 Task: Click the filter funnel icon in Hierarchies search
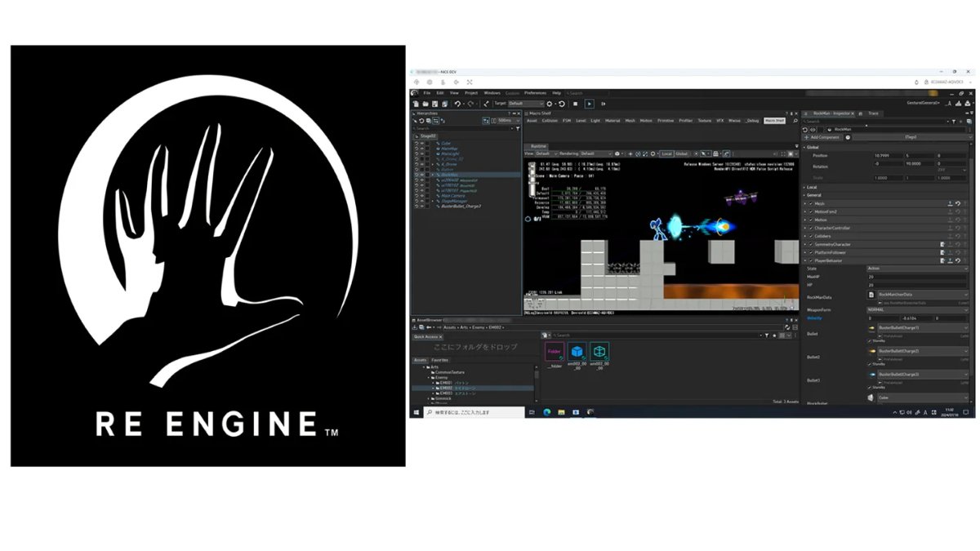tap(518, 128)
